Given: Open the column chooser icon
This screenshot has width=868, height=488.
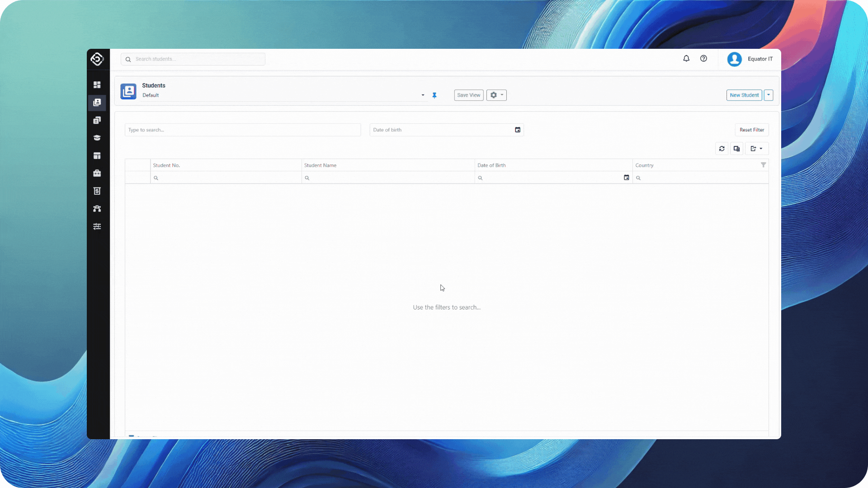Looking at the screenshot, I should pyautogui.click(x=736, y=149).
